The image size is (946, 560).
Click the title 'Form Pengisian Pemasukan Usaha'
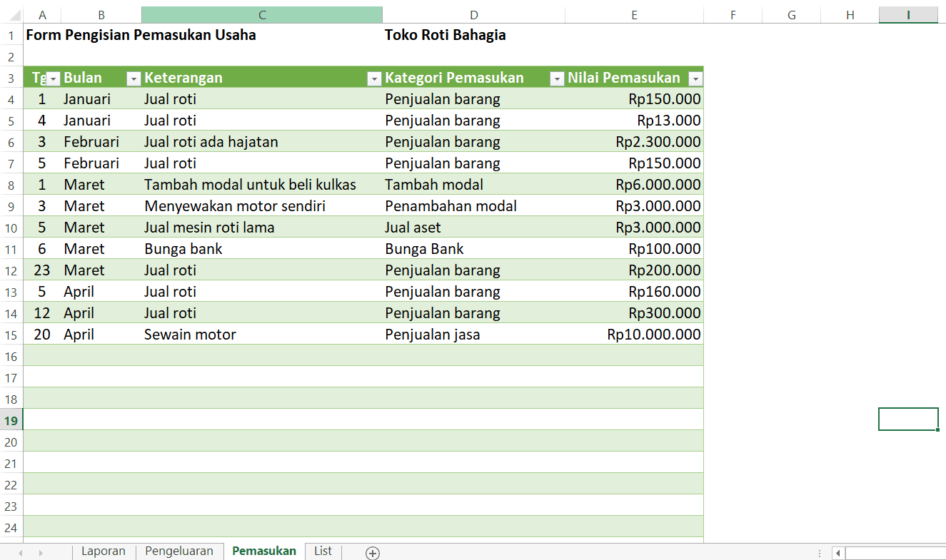141,35
